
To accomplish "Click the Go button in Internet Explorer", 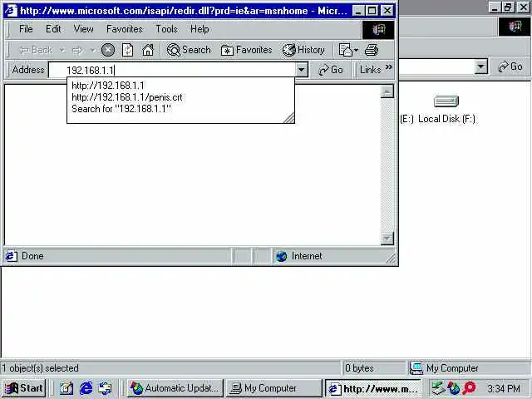I will pos(331,70).
